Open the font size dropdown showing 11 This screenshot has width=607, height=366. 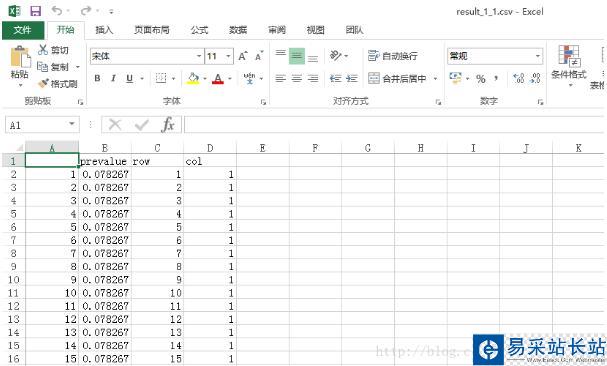[228, 56]
